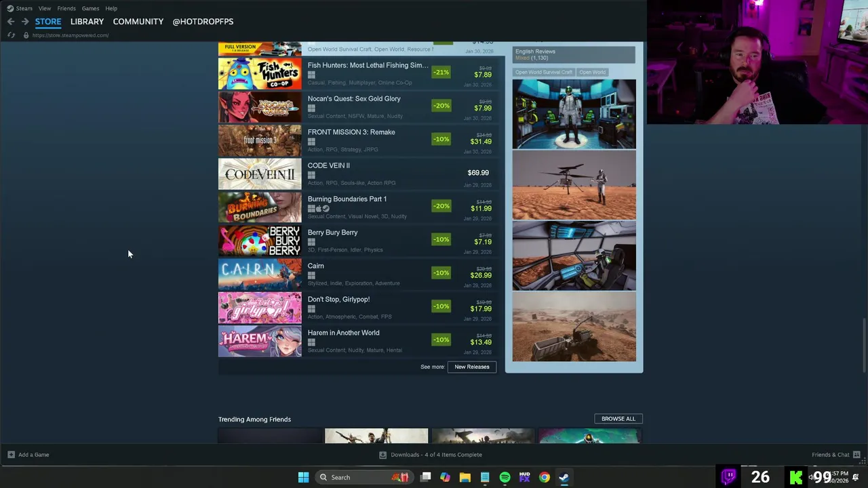
Task: Select the Open World Survival Craft tag
Action: pyautogui.click(x=543, y=73)
